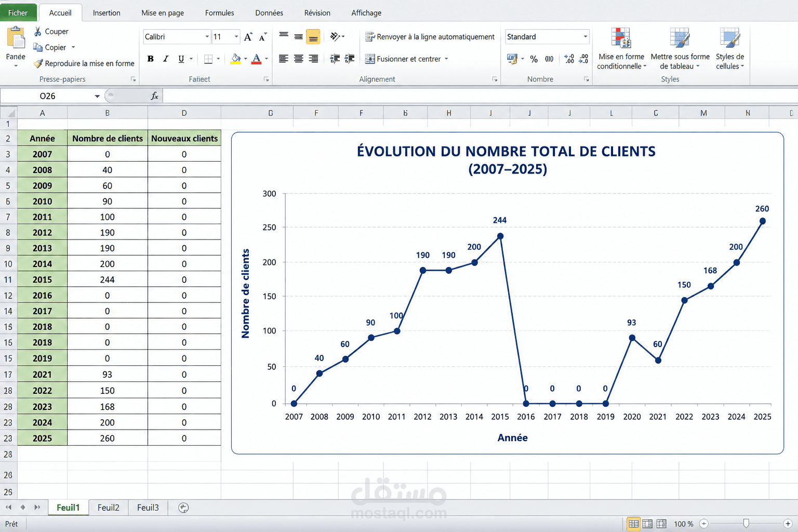Switch to Page Break Preview
Screen dimensions: 798x532
click(661, 524)
